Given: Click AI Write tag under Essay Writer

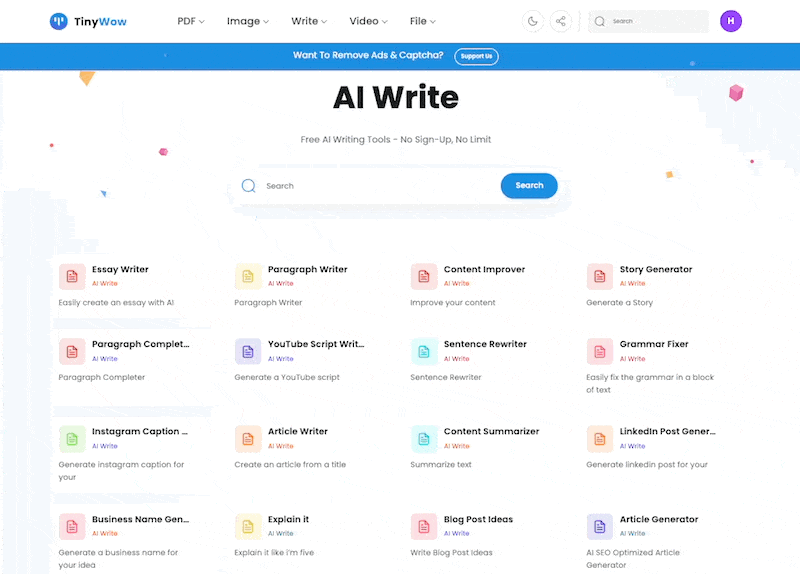Looking at the screenshot, I should point(105,283).
